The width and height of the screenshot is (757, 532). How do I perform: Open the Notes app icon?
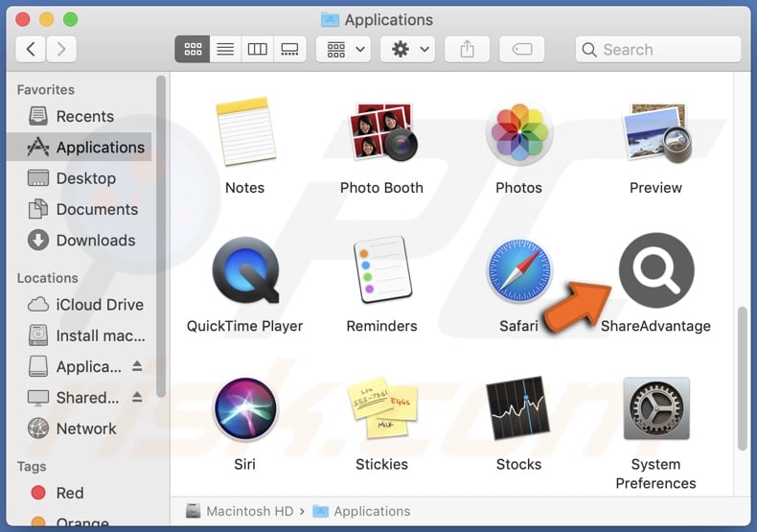(x=245, y=131)
